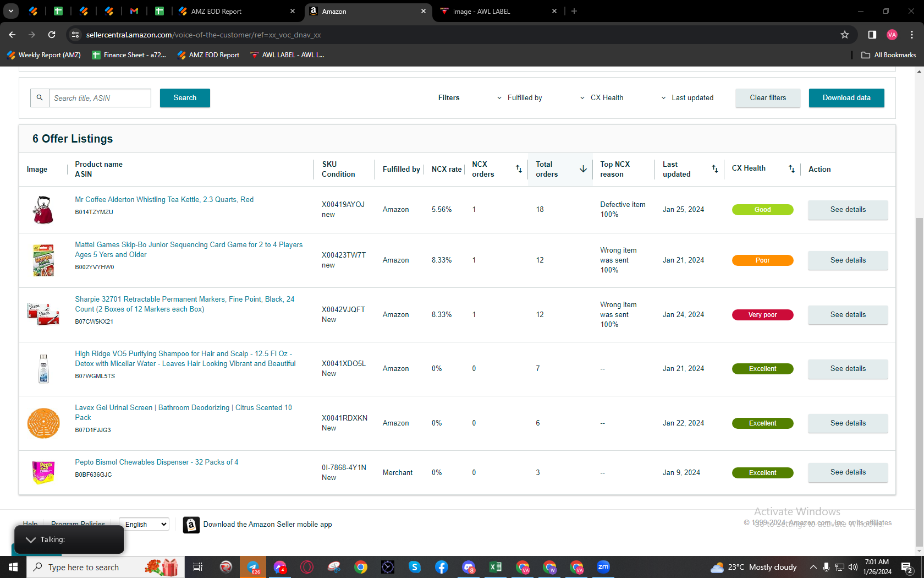Image resolution: width=924 pixels, height=578 pixels.
Task: Open Discord from the taskbar
Action: 469,567
